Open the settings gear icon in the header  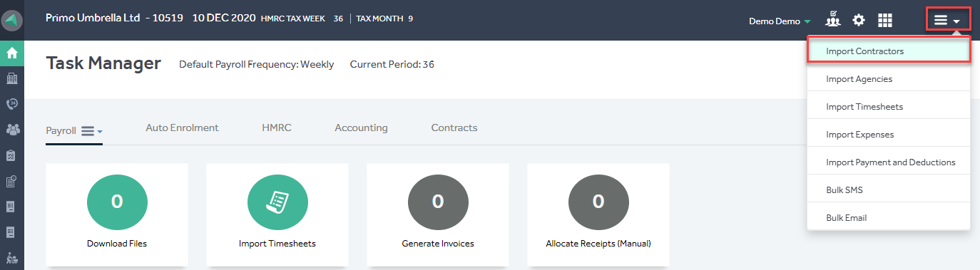tap(859, 21)
